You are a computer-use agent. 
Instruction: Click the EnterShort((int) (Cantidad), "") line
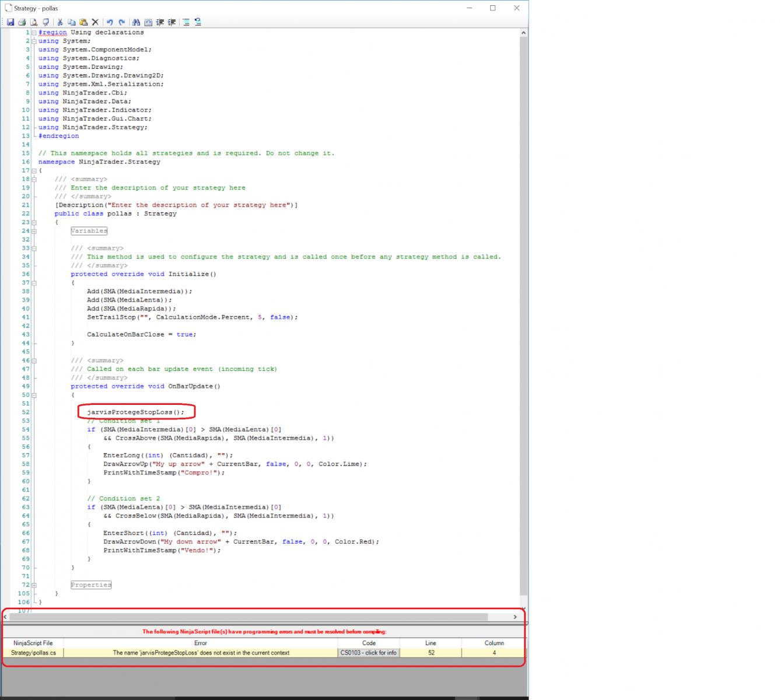170,533
